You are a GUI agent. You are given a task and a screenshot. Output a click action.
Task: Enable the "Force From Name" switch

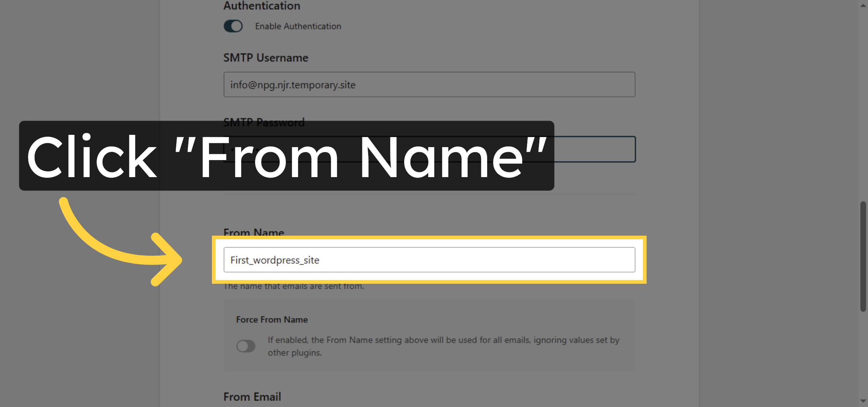coord(246,346)
